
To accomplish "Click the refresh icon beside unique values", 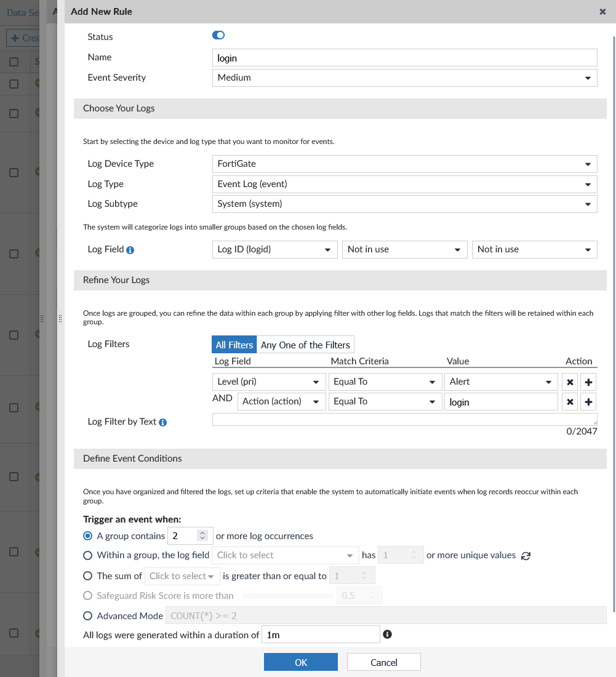I will (526, 556).
